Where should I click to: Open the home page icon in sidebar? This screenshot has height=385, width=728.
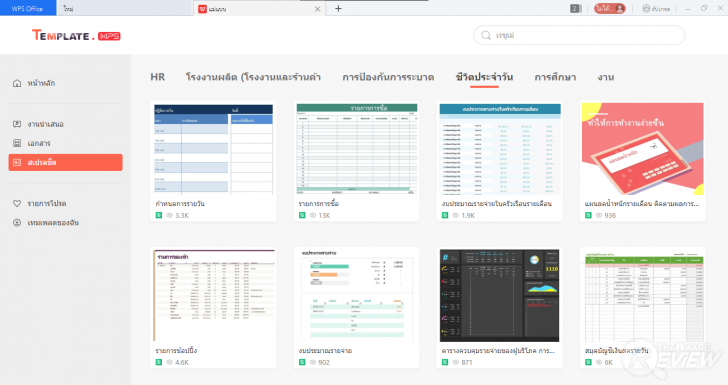pos(17,83)
